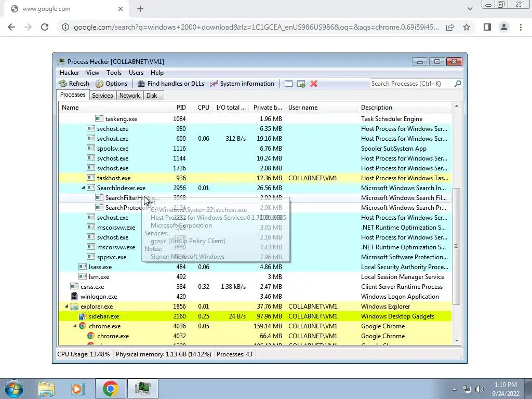This screenshot has height=399, width=532.
Task: Select the Processes tab
Action: [x=73, y=95]
